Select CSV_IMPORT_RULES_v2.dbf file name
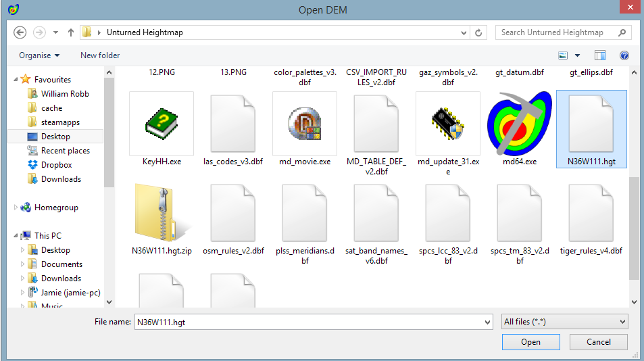644x361 pixels. tap(376, 77)
